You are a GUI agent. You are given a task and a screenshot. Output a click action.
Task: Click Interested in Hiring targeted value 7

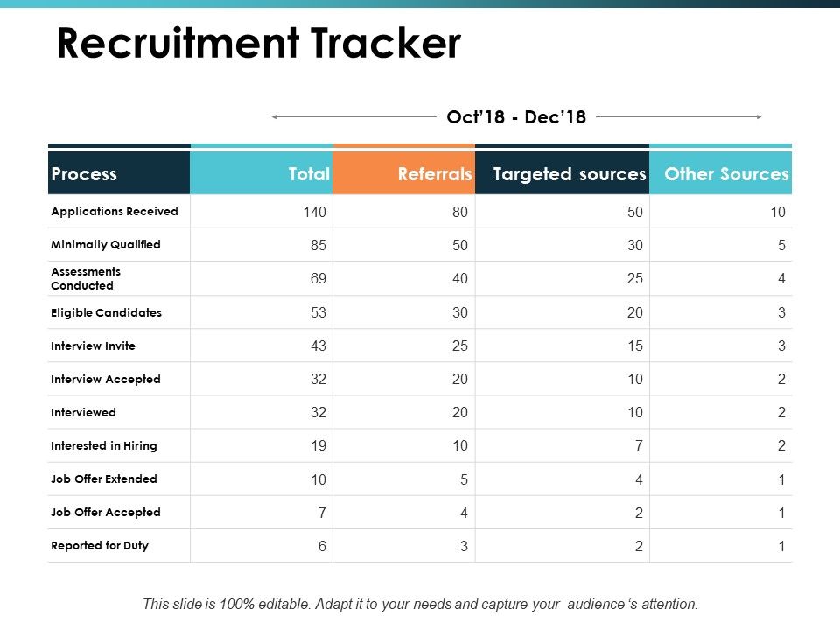639,445
